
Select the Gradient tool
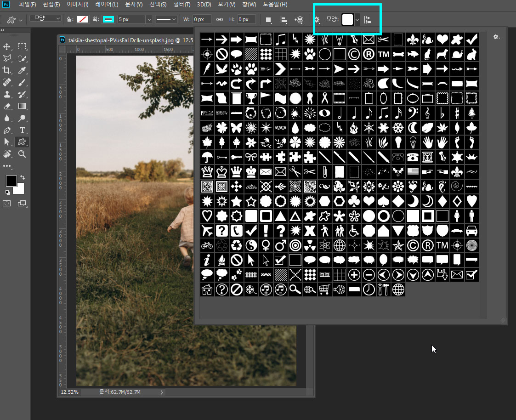[x=22, y=106]
